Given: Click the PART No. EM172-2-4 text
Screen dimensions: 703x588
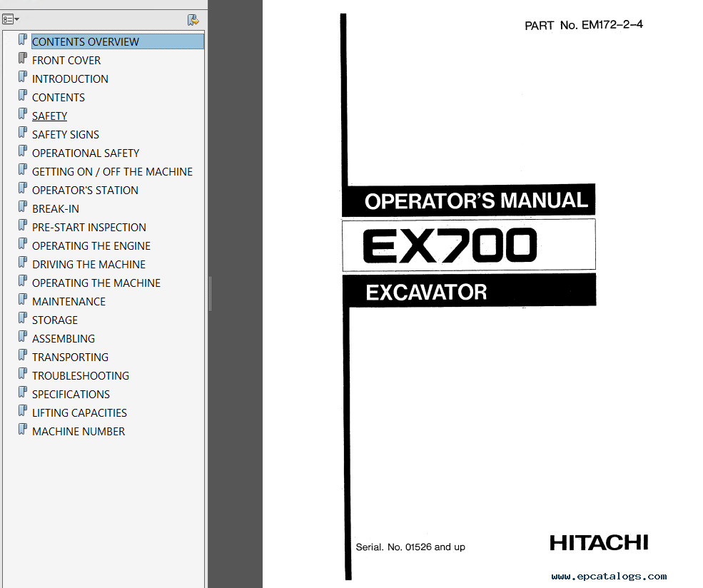Looking at the screenshot, I should point(584,25).
